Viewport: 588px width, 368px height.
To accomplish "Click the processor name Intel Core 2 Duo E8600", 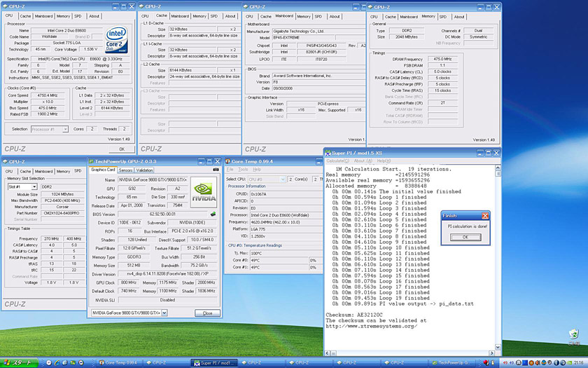I will [66, 30].
